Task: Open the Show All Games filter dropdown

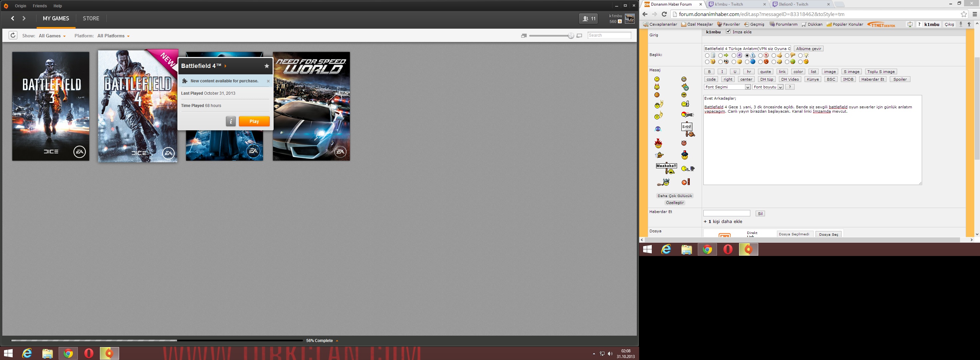Action: 52,36
